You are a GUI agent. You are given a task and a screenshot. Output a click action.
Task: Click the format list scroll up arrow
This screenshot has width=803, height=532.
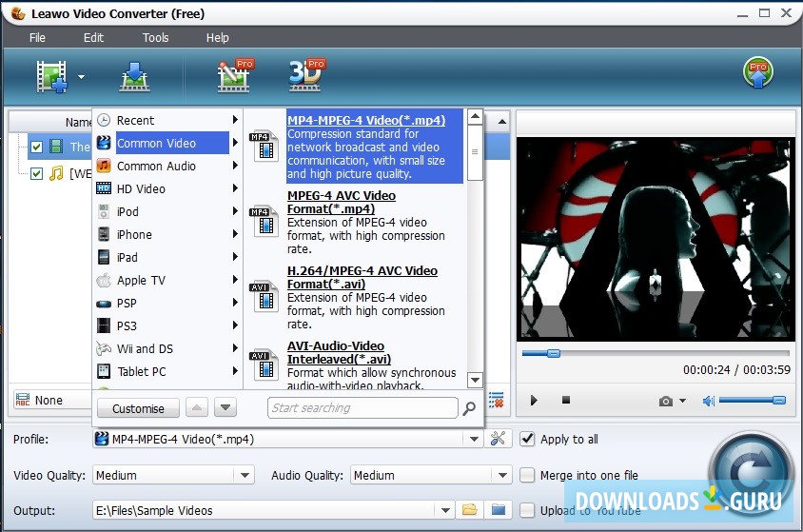point(475,117)
